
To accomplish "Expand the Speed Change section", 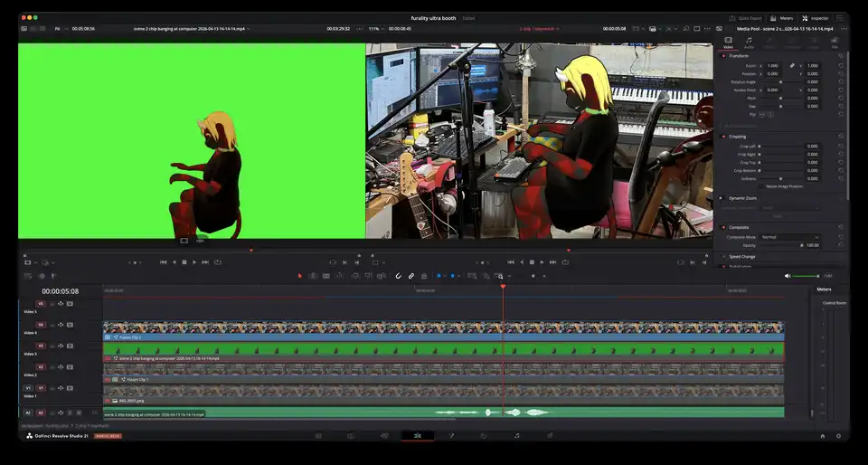I will 741,256.
